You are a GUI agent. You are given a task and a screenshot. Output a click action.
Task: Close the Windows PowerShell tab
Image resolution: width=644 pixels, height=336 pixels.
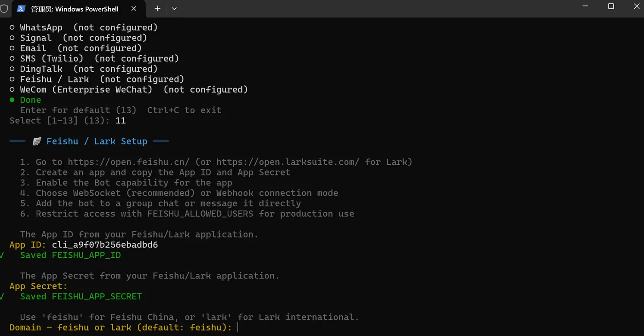(x=134, y=9)
